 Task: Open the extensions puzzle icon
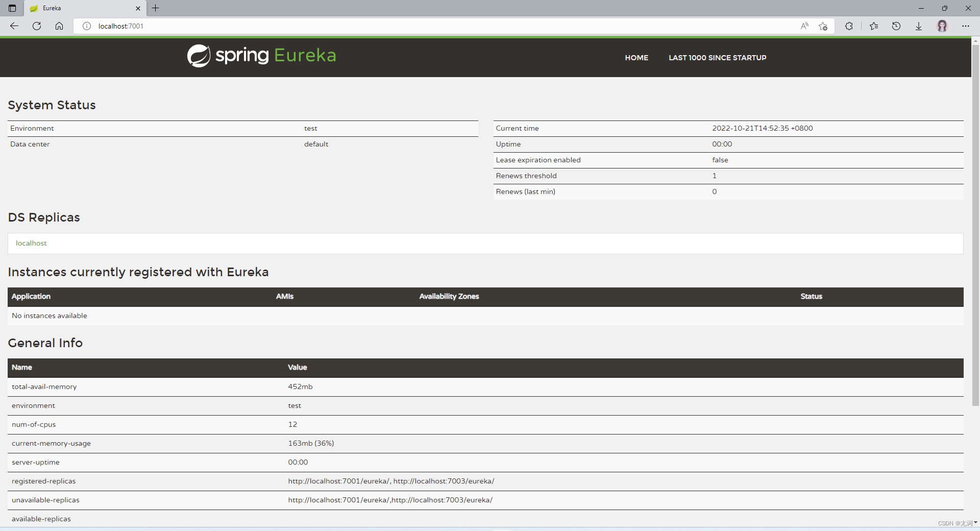(849, 26)
